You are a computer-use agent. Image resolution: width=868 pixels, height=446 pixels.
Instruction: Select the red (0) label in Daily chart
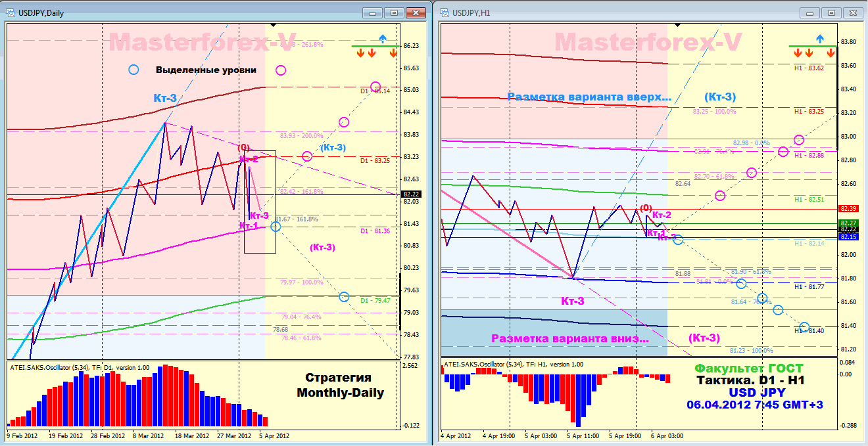[x=243, y=148]
